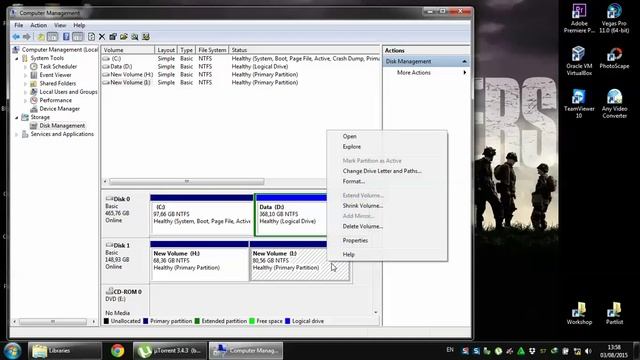
Task: Choose Open in the context menu
Action: pyautogui.click(x=387, y=136)
